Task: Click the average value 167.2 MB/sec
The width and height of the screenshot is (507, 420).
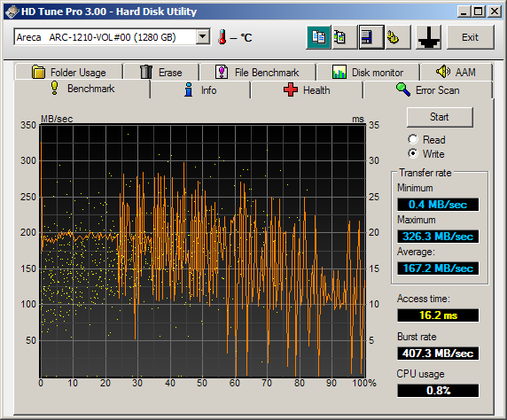Action: 438,268
